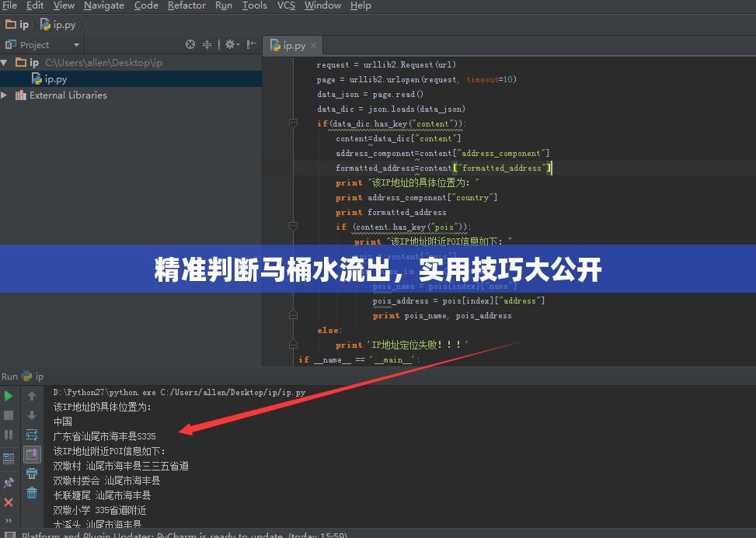Click the Restore Layout icon in the Run panel
756x538 pixels.
coord(9,458)
